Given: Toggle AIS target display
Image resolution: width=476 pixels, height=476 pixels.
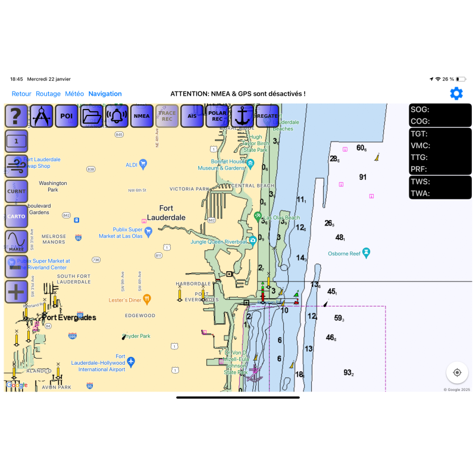Looking at the screenshot, I should coord(192,116).
